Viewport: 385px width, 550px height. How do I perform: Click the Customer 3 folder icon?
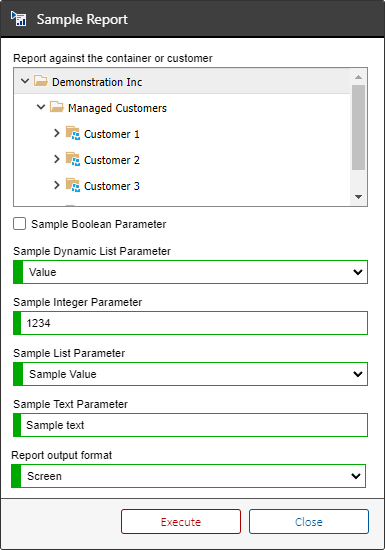(73, 185)
